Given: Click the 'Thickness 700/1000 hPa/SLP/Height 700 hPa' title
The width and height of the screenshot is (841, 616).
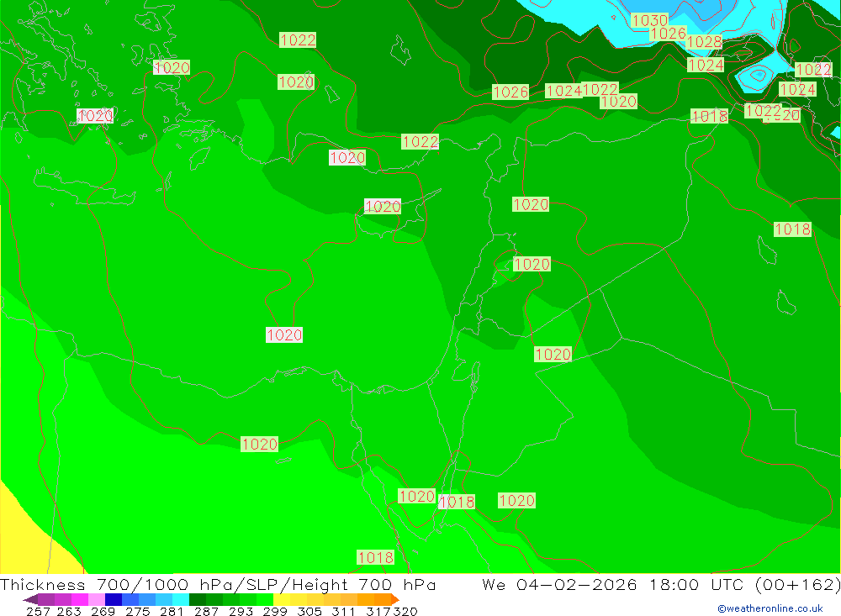Looking at the screenshot, I should click(x=218, y=584).
